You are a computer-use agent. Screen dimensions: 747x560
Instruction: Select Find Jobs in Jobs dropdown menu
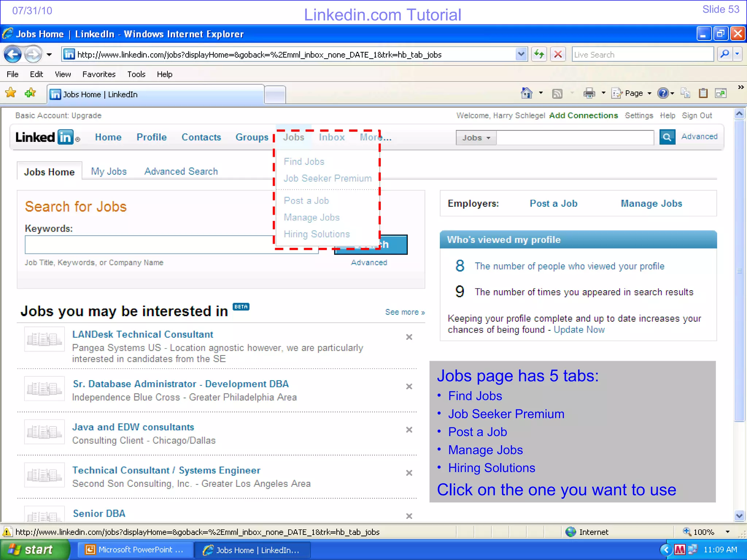304,162
